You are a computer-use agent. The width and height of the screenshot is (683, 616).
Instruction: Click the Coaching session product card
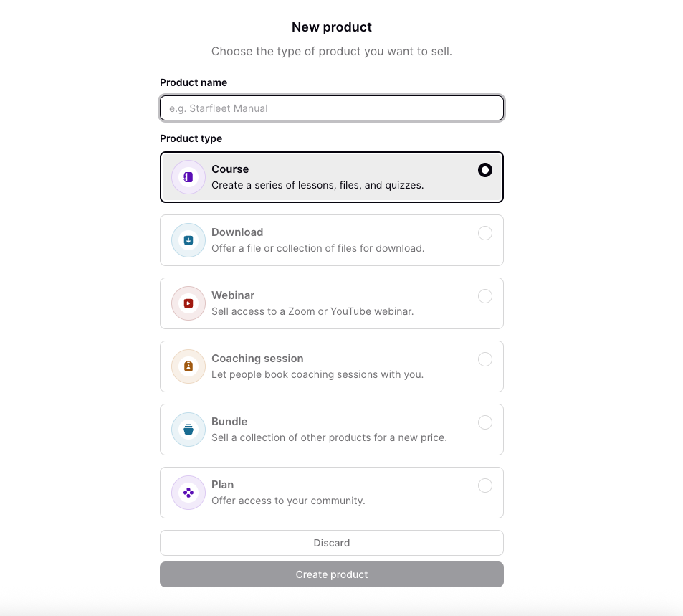coord(331,366)
